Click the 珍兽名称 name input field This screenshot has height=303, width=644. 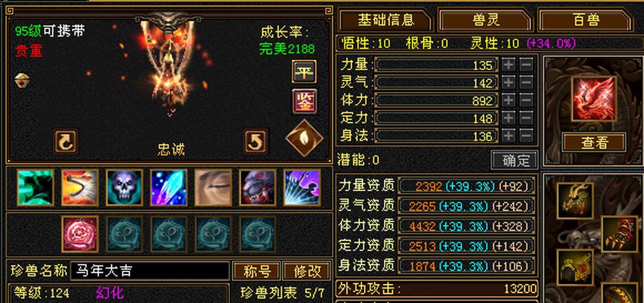(150, 271)
